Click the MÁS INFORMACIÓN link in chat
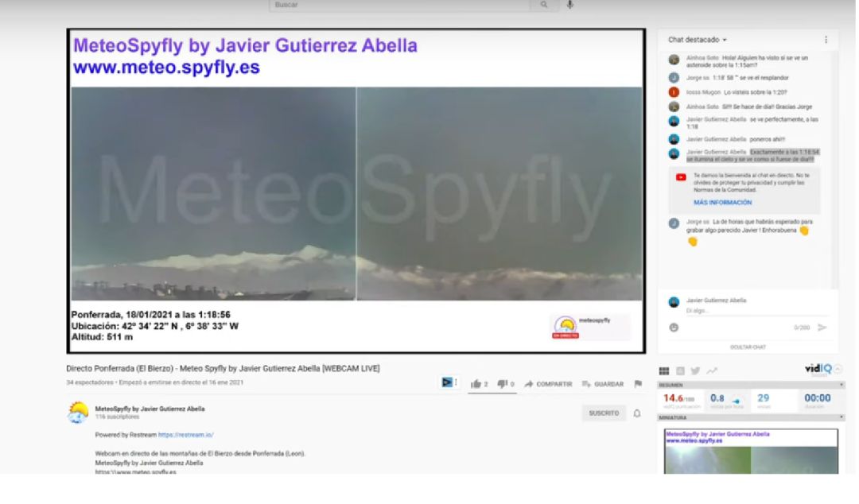The height and width of the screenshot is (504, 859). pos(722,203)
